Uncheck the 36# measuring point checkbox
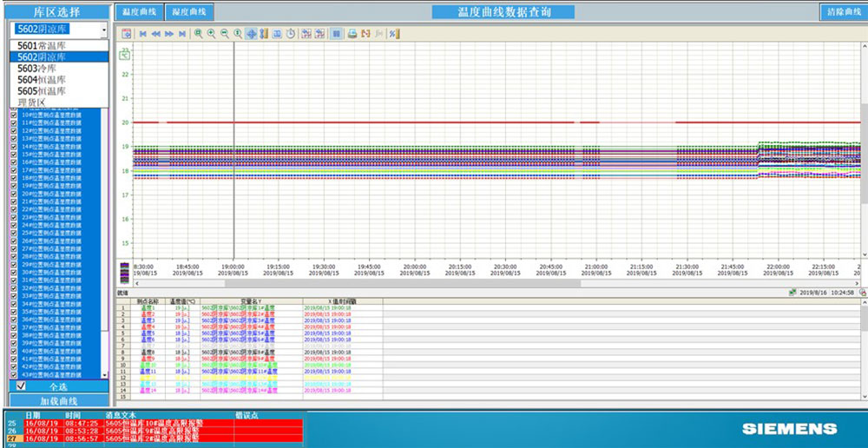868x448 pixels. pyautogui.click(x=14, y=319)
